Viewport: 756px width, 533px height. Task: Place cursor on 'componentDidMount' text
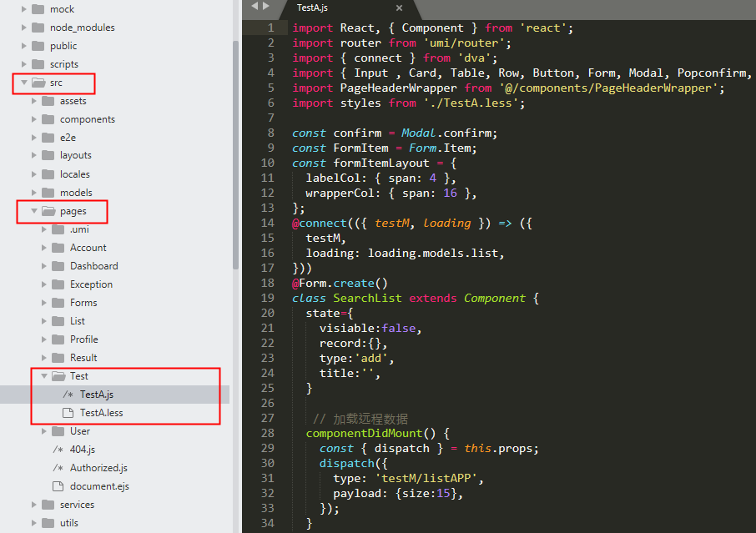364,433
